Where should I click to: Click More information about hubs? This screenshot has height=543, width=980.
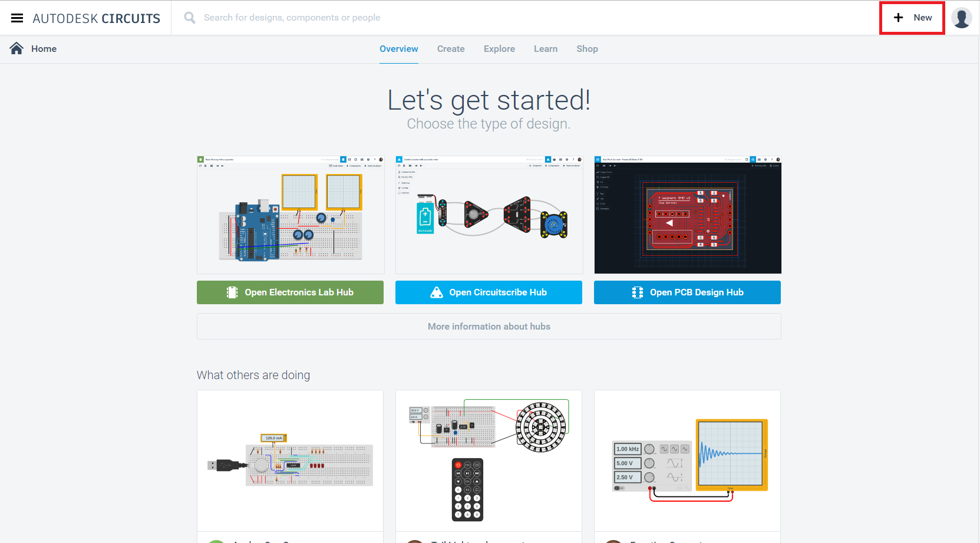coord(489,327)
